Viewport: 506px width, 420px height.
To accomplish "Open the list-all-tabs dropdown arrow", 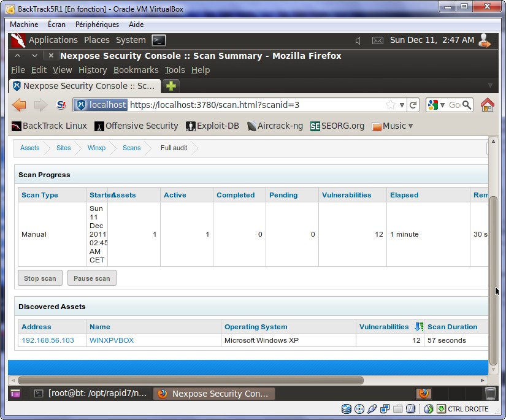I will pyautogui.click(x=490, y=85).
